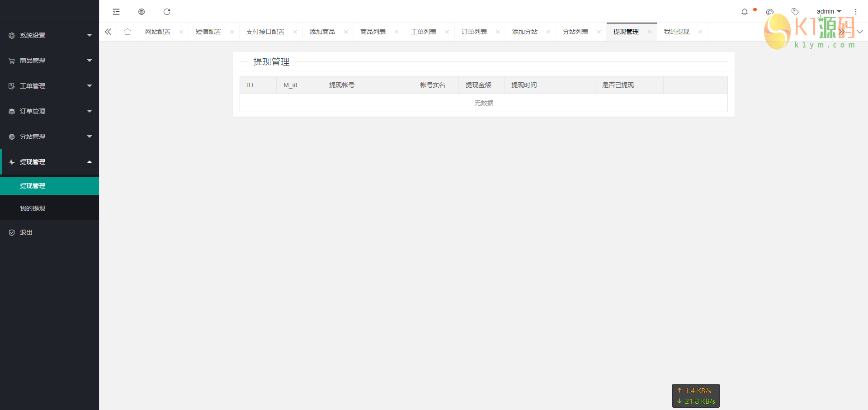Screen dimensions: 868x410
Task: Close the 短信配置 tab
Action: tap(232, 32)
